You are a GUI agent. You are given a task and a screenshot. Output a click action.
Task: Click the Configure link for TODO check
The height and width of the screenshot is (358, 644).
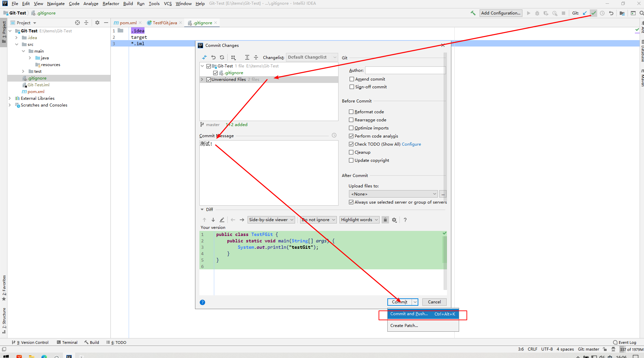pyautogui.click(x=411, y=144)
